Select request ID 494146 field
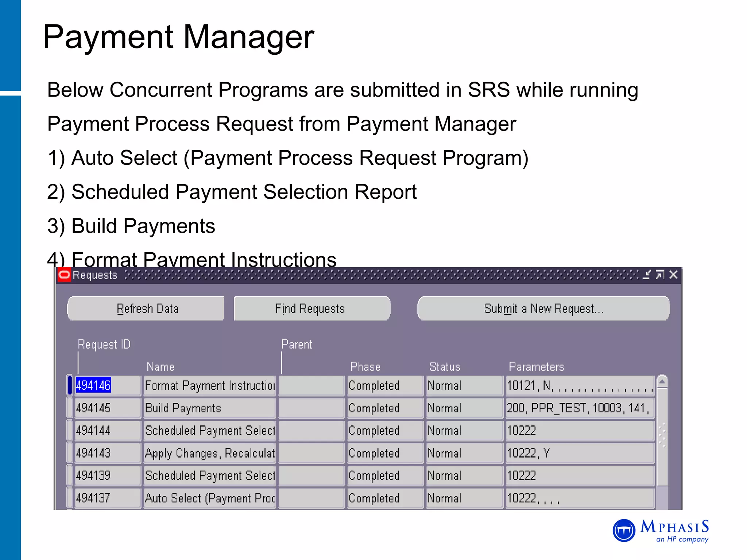Viewport: 747px width, 560px height. pos(108,385)
